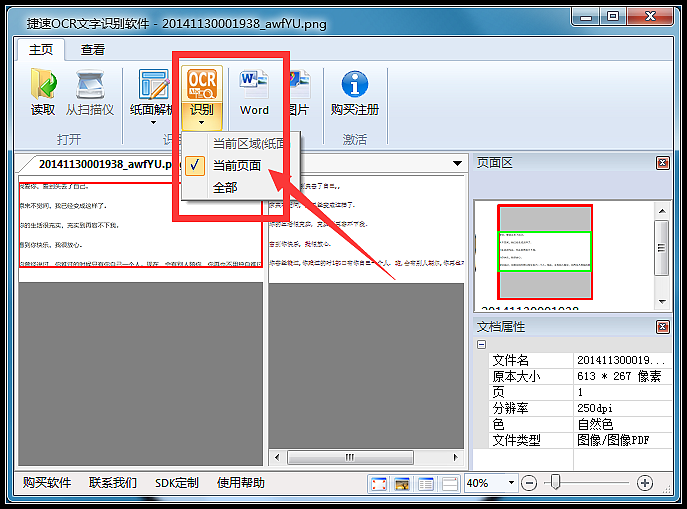Choose 全部 recognition option

(225, 187)
